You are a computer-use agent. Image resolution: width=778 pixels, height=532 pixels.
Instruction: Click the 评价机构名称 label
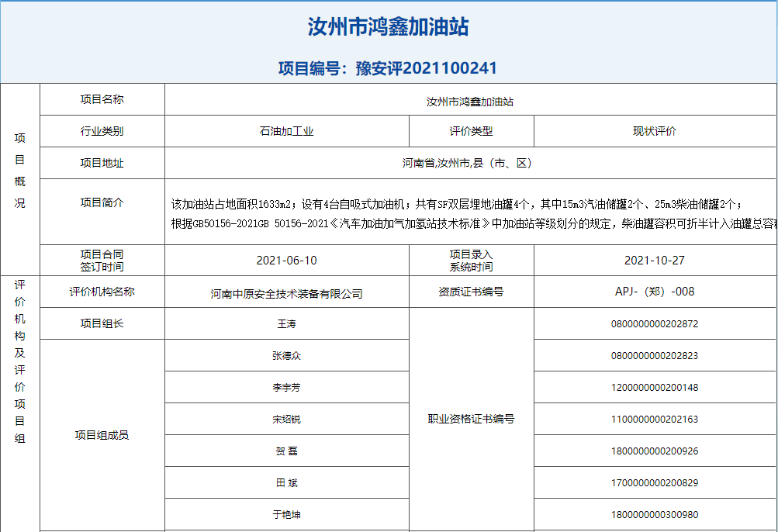coord(102,292)
